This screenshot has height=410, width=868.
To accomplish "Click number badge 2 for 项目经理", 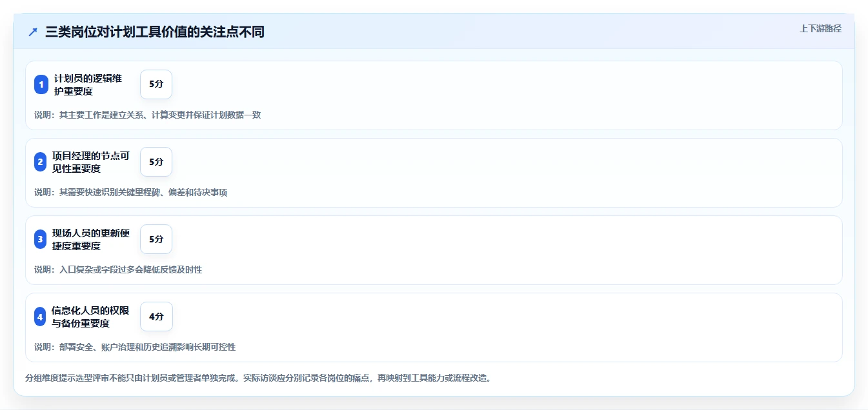I will click(40, 162).
